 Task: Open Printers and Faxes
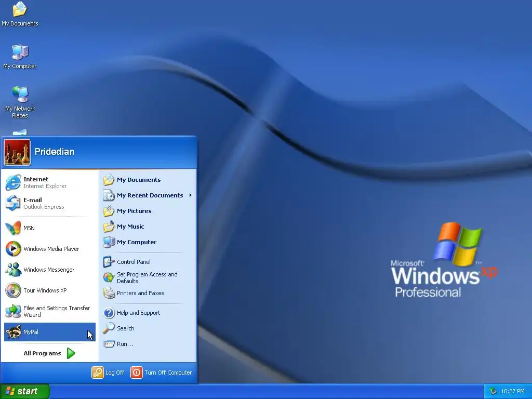[x=148, y=293]
